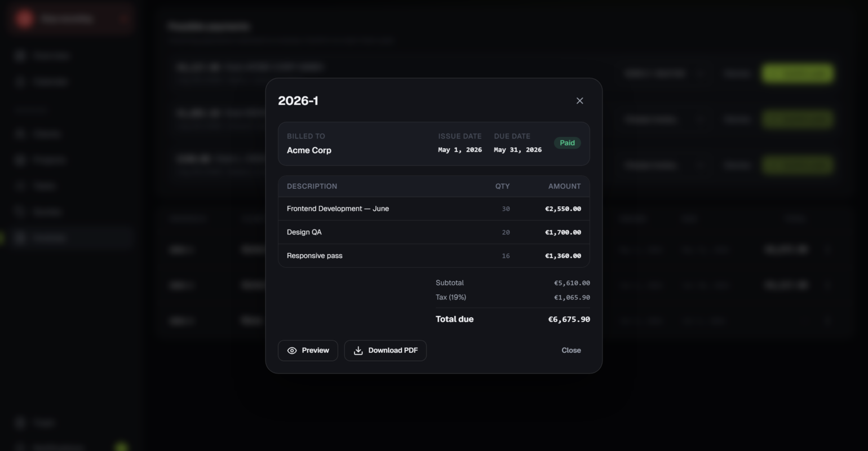Click the download icon for the PDF

tap(358, 351)
